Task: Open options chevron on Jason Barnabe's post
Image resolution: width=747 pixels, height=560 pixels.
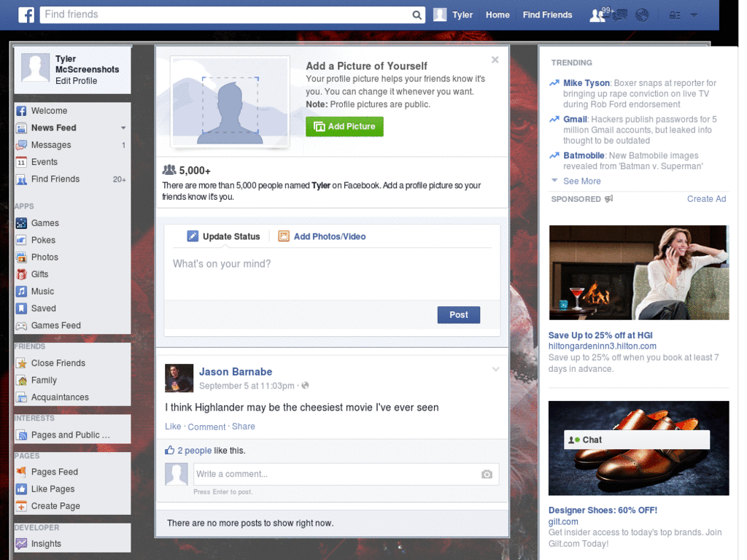Action: 495,369
